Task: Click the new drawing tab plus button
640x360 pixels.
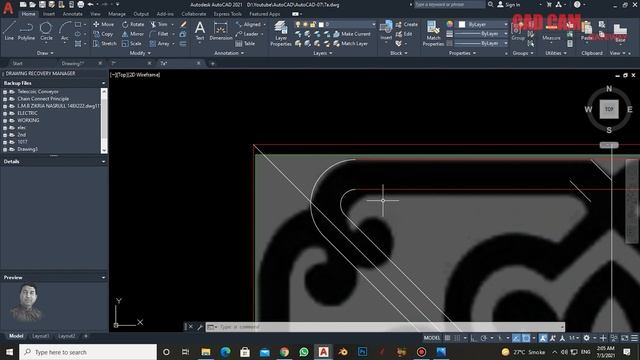Action: (x=213, y=64)
